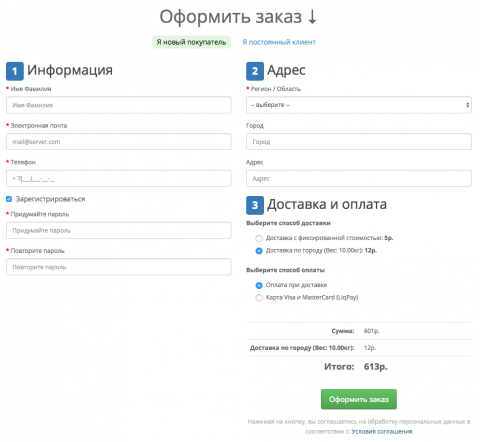Click step 1 badge next to 'Информация'
This screenshot has height=442, width=480.
[15, 71]
